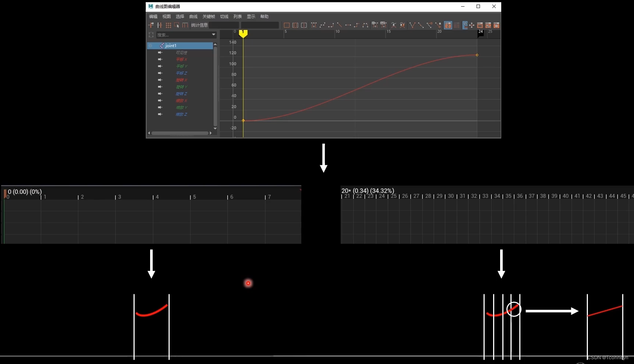Click the Center Current Time icon

[304, 25]
